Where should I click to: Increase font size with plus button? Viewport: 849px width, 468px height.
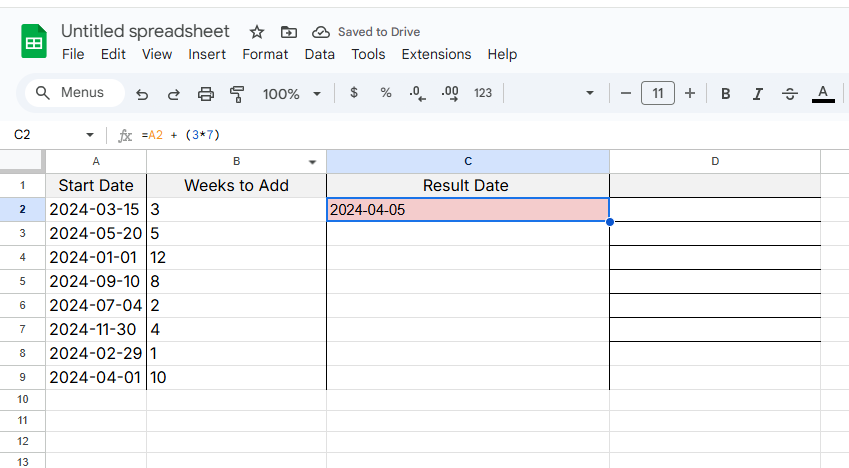(689, 93)
